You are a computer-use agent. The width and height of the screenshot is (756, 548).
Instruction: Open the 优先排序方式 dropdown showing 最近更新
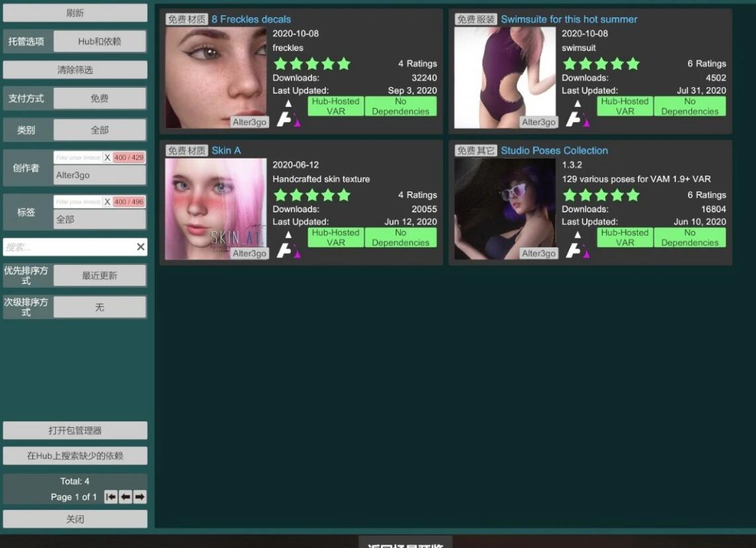(x=99, y=275)
